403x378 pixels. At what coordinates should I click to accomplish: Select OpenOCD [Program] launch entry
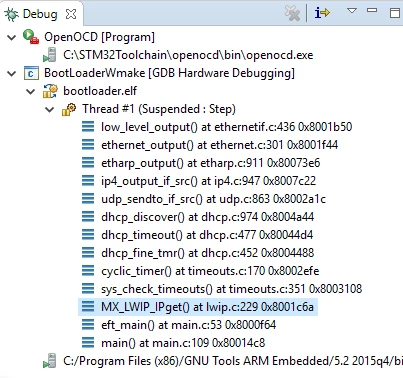click(99, 37)
